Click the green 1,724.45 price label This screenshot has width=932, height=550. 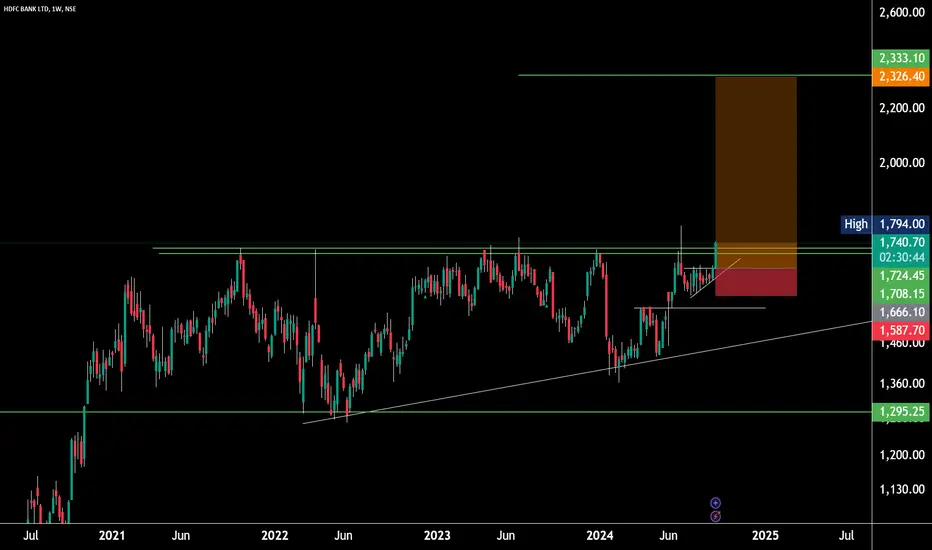901,276
